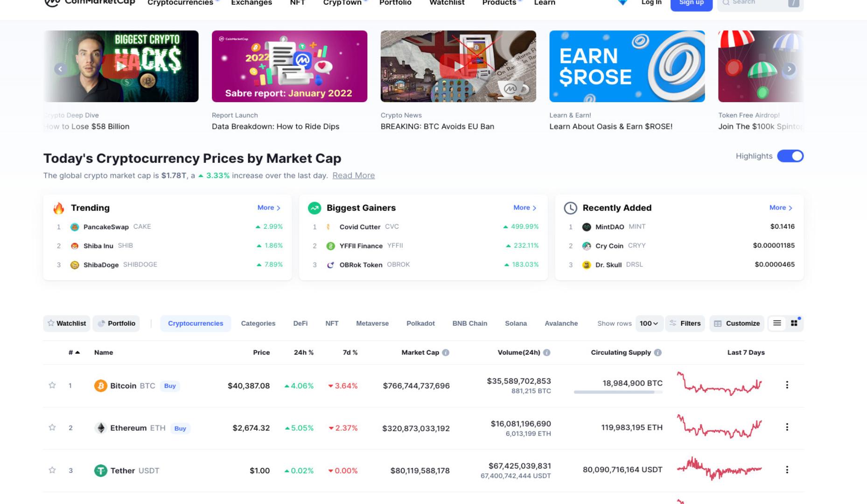Show next carousel banners with right arrow

click(789, 69)
